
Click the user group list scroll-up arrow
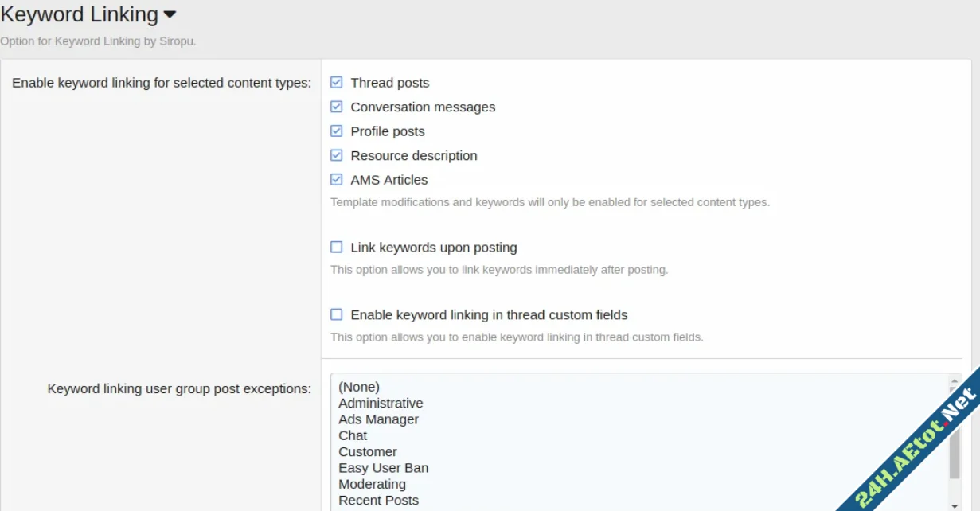click(x=955, y=381)
